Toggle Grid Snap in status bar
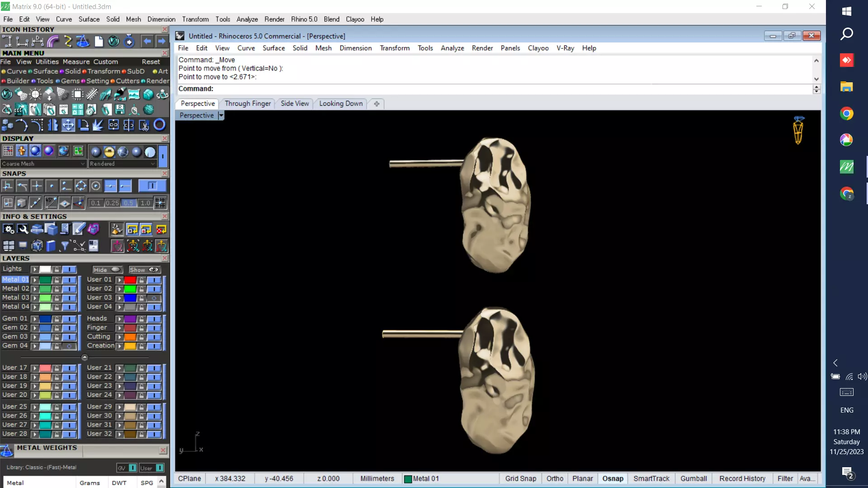This screenshot has height=488, width=868. click(x=520, y=479)
